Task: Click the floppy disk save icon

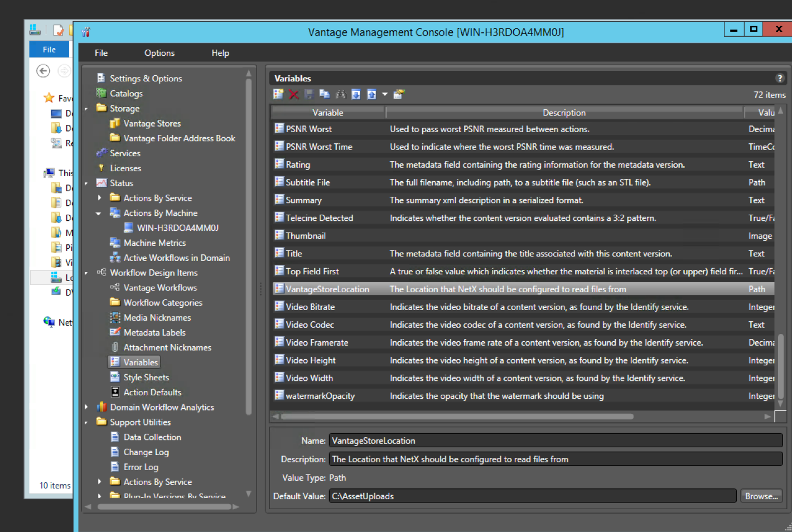Action: [x=309, y=94]
